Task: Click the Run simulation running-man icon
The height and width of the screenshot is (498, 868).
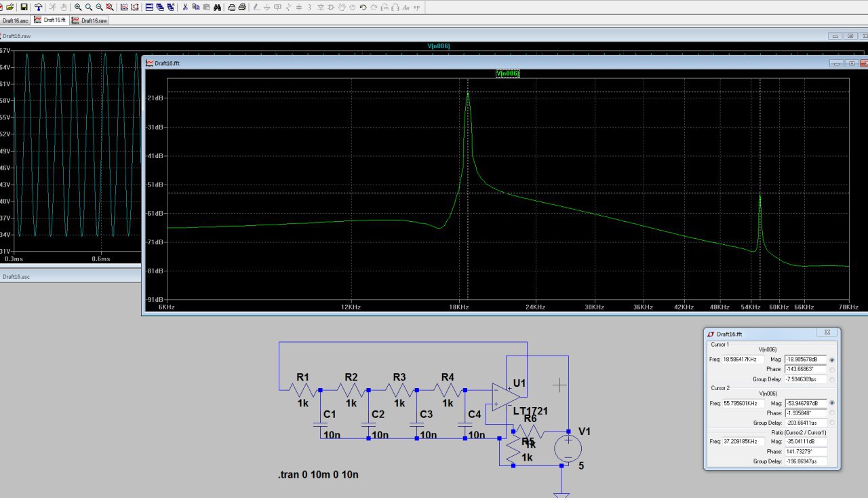Action: [x=53, y=7]
